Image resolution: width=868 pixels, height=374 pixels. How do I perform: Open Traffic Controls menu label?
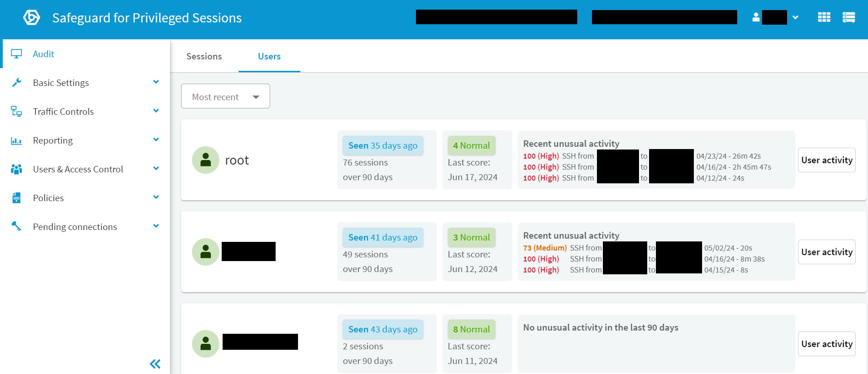coord(63,112)
